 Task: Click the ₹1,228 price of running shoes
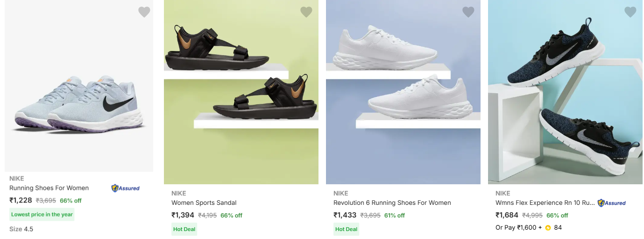click(x=21, y=201)
